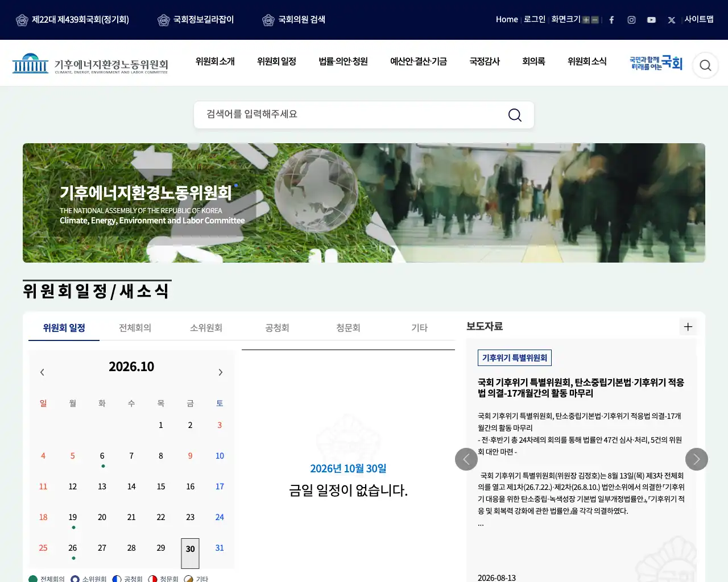This screenshot has height=582, width=728.
Task: Open 위원회 소개 menu
Action: pos(215,61)
